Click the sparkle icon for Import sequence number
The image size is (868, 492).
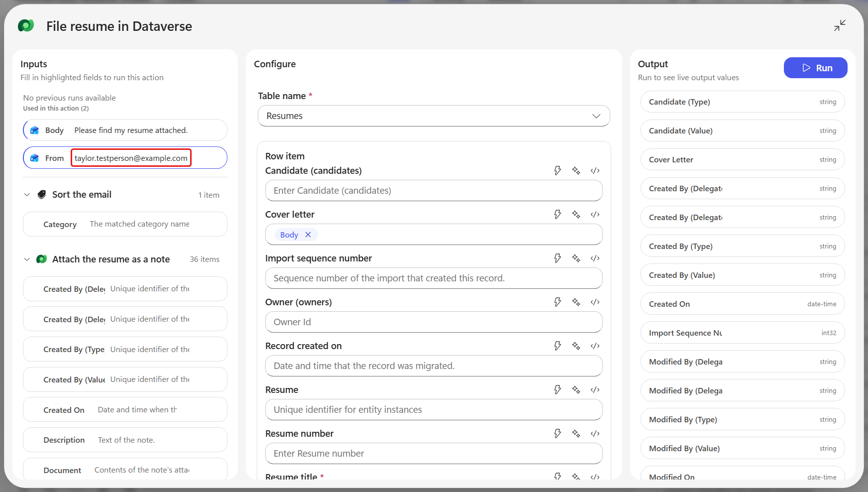[576, 258]
